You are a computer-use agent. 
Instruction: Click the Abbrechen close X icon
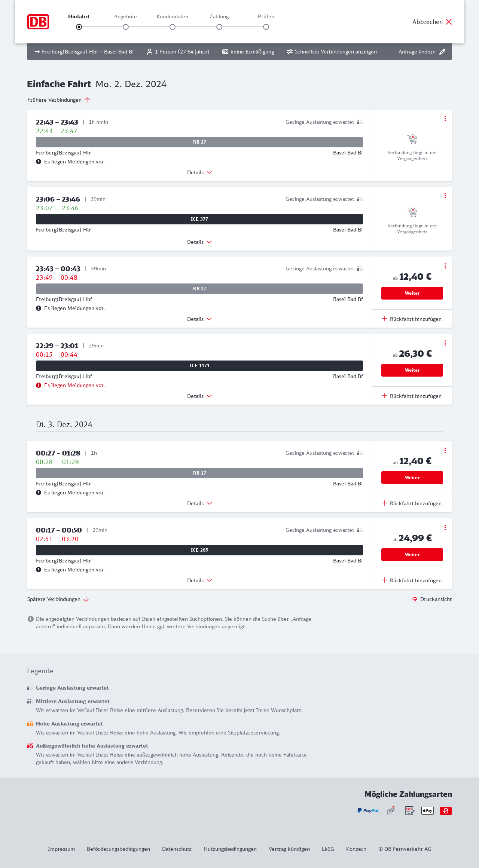coord(449,22)
